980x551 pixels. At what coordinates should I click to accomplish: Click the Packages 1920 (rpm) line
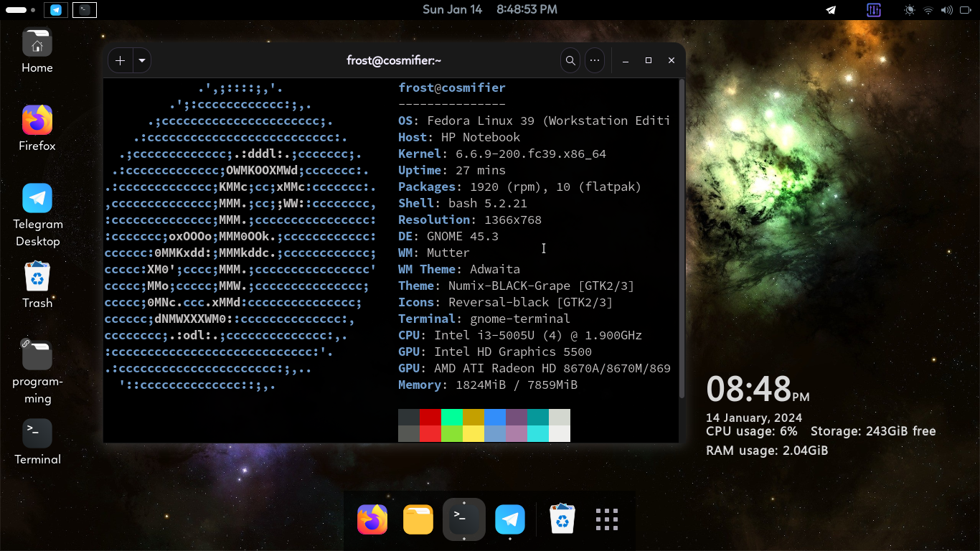tap(520, 187)
